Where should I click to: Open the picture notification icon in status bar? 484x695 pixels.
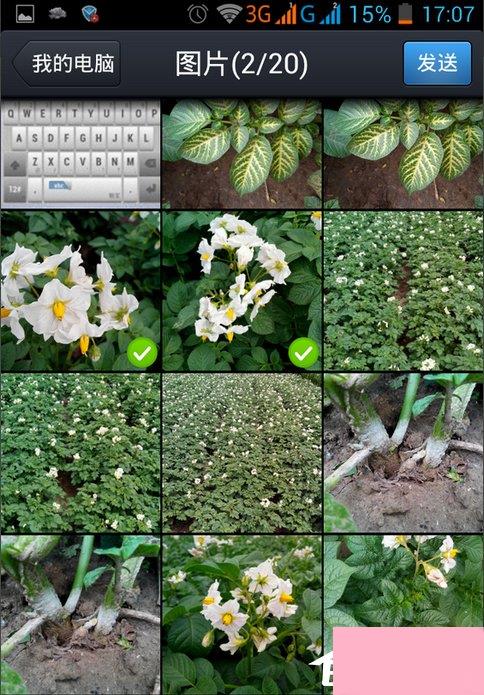click(25, 14)
